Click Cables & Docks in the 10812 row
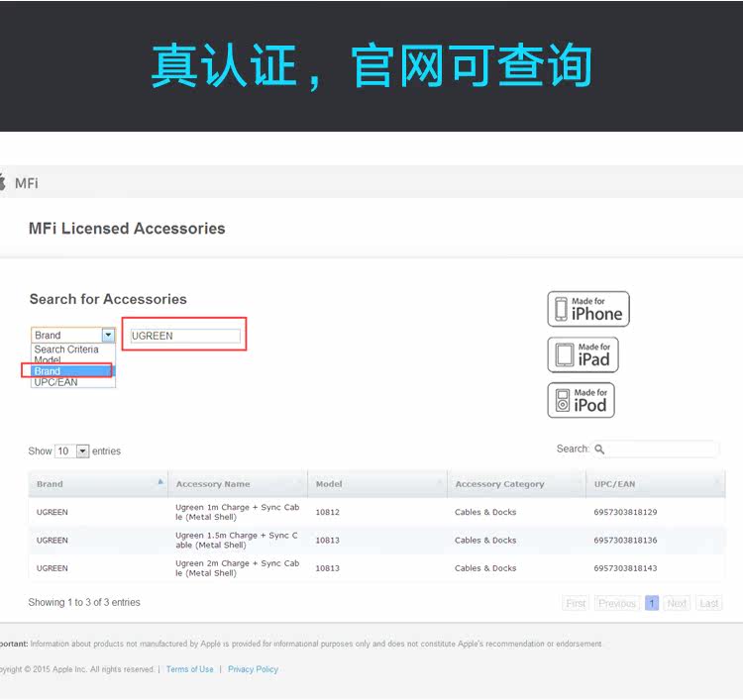743x700 pixels. click(485, 512)
